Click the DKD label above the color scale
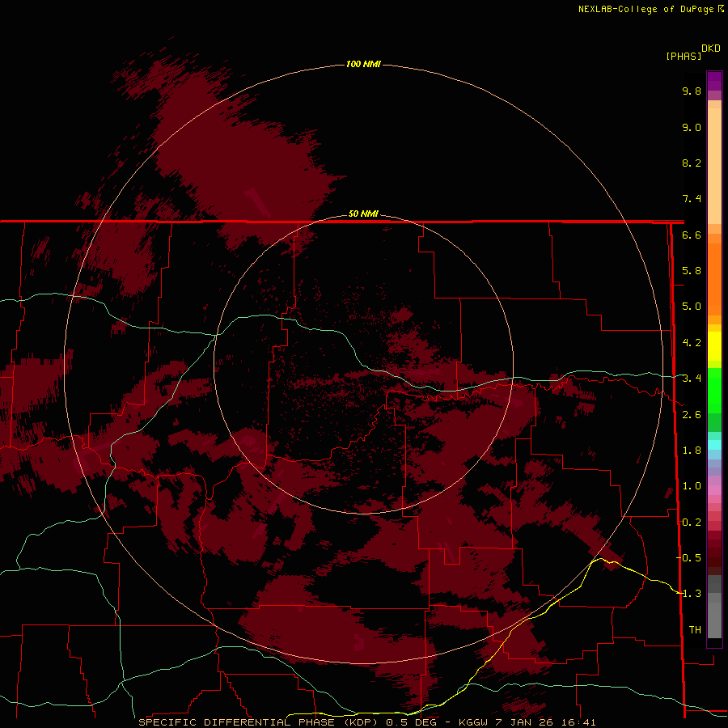728x728 pixels. (x=710, y=48)
